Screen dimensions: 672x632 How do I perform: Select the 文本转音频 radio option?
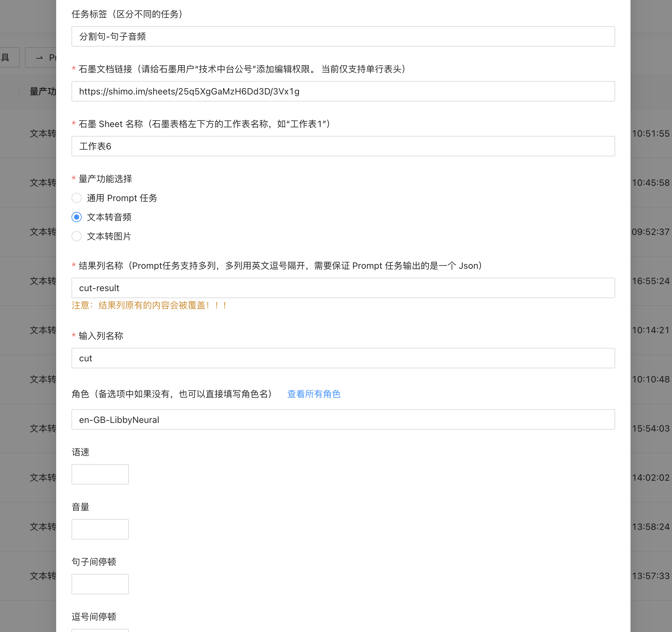[77, 217]
